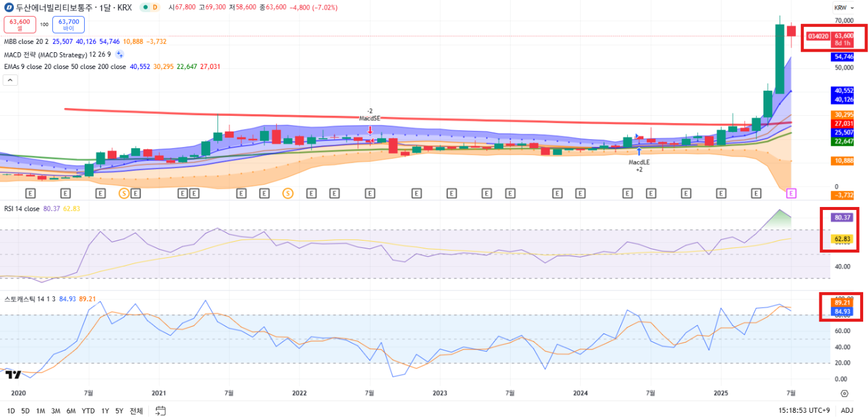The height and width of the screenshot is (417, 868).
Task: Click the 시67,800 open price value
Action: pos(182,8)
